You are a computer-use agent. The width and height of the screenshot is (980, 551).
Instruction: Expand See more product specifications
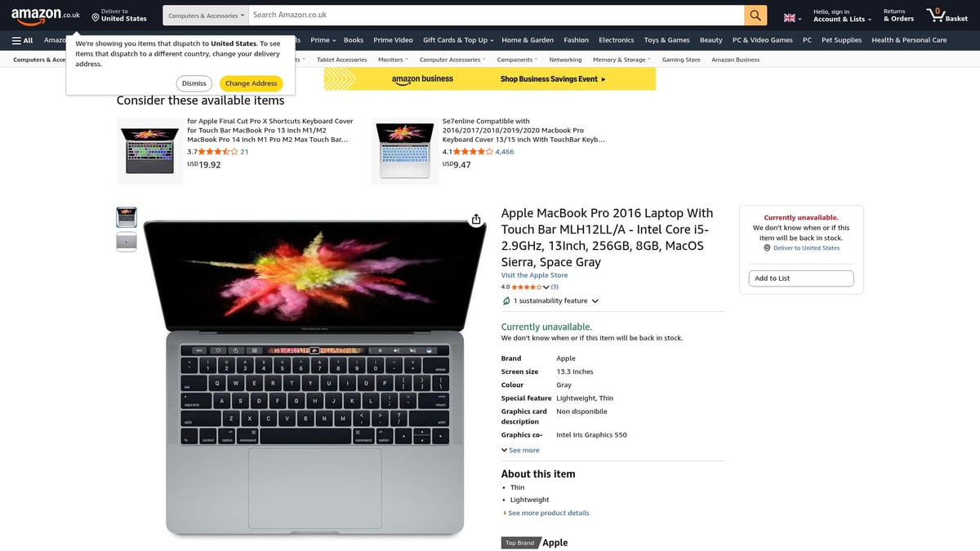[520, 450]
